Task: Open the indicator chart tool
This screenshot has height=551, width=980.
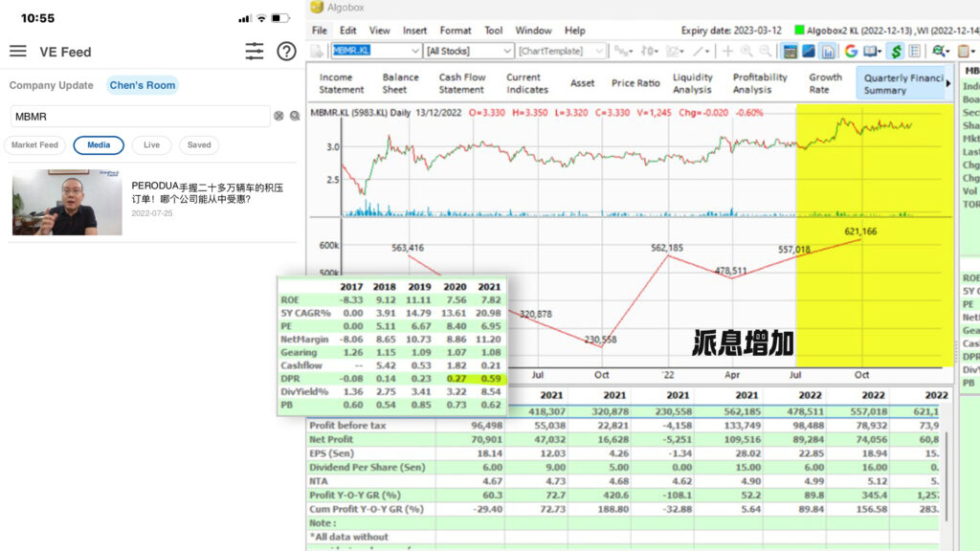Action: click(675, 52)
